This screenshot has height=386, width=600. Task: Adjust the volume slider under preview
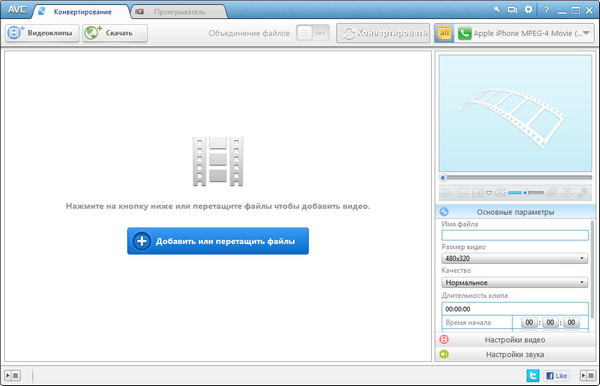526,193
